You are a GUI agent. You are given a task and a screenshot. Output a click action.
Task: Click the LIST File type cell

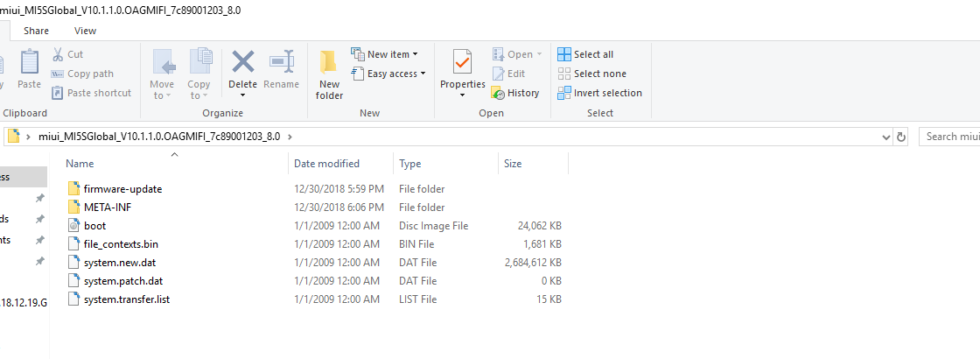tap(418, 299)
